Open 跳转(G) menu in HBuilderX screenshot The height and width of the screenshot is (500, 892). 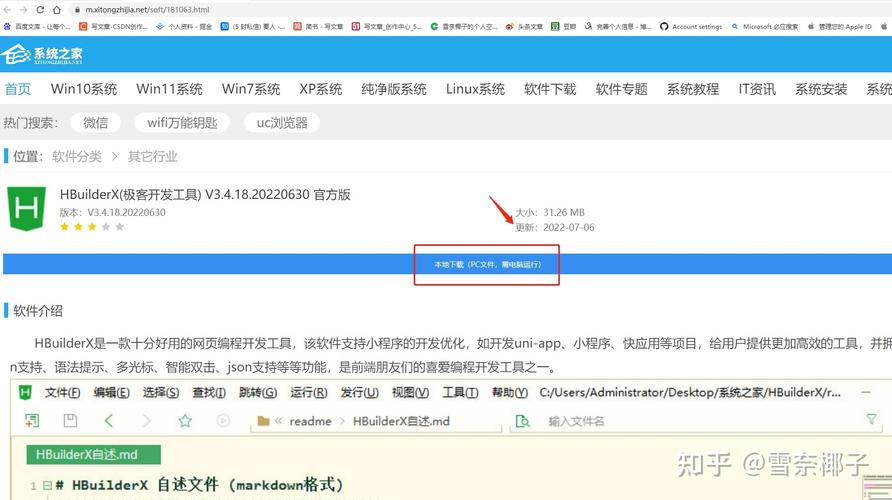(x=258, y=392)
